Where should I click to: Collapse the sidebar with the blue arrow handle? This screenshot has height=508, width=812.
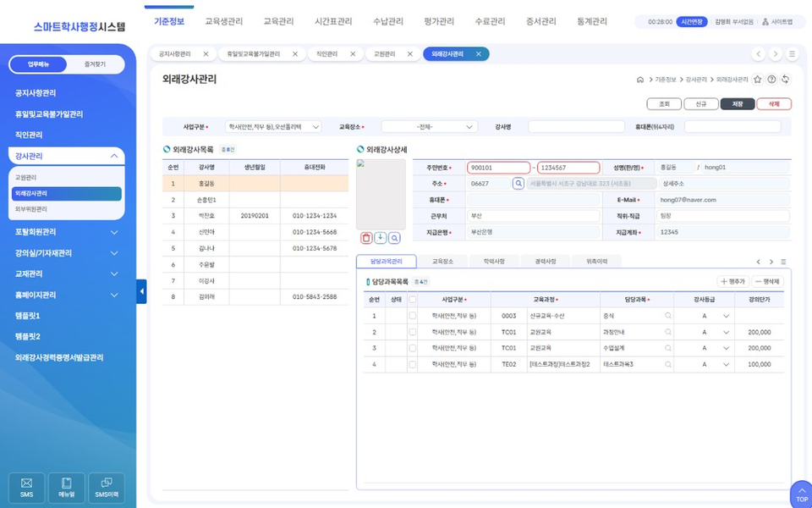(141, 291)
